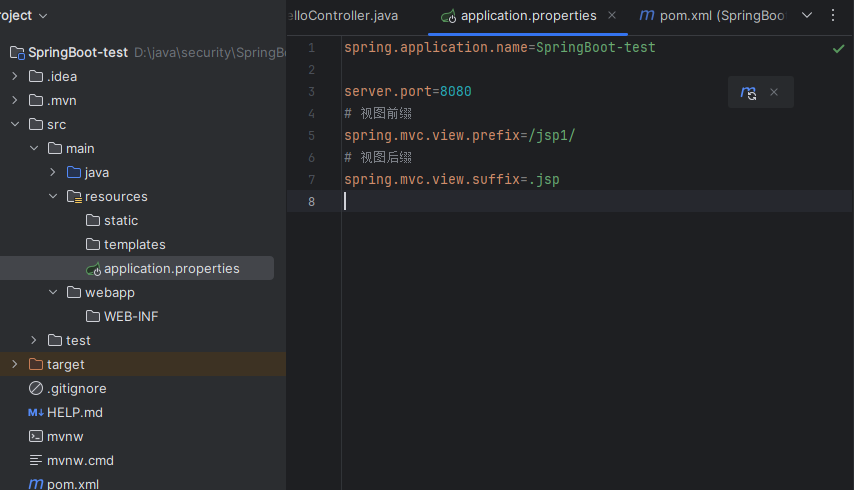Place cursor on empty line 8
The width and height of the screenshot is (854, 490).
[596, 201]
